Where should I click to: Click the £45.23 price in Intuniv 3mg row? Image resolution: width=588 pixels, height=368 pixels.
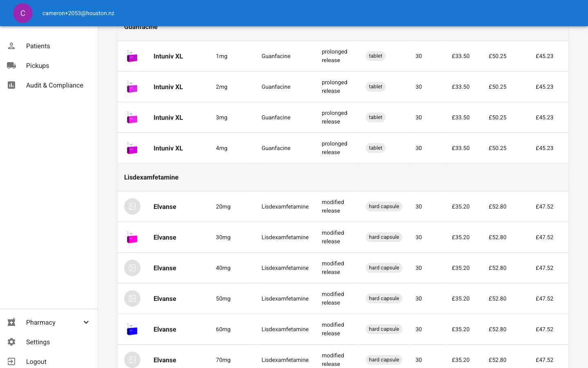(x=545, y=117)
